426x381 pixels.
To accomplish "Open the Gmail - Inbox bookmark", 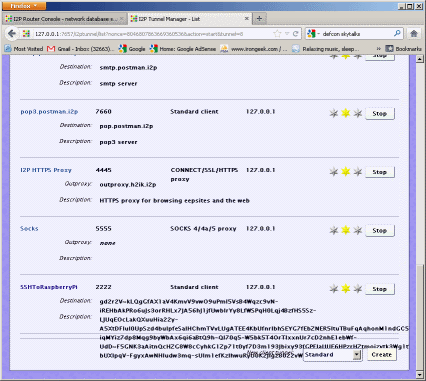I will 80,49.
